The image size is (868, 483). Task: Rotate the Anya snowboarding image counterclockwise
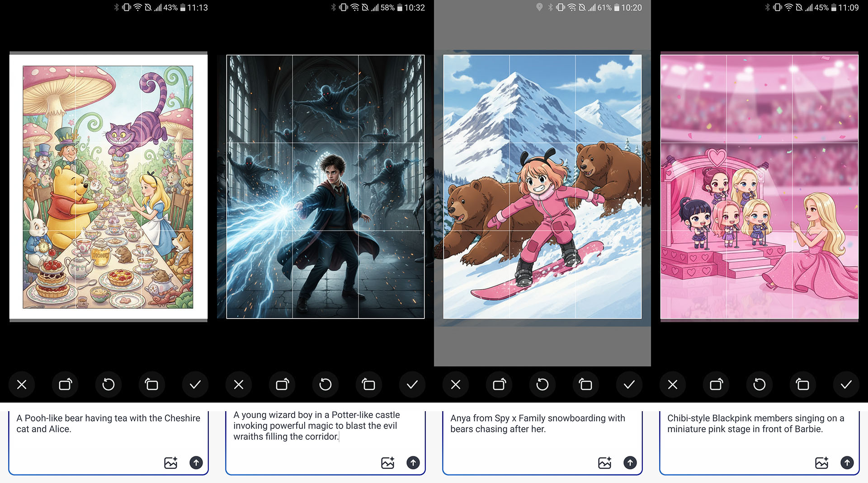pyautogui.click(x=586, y=385)
